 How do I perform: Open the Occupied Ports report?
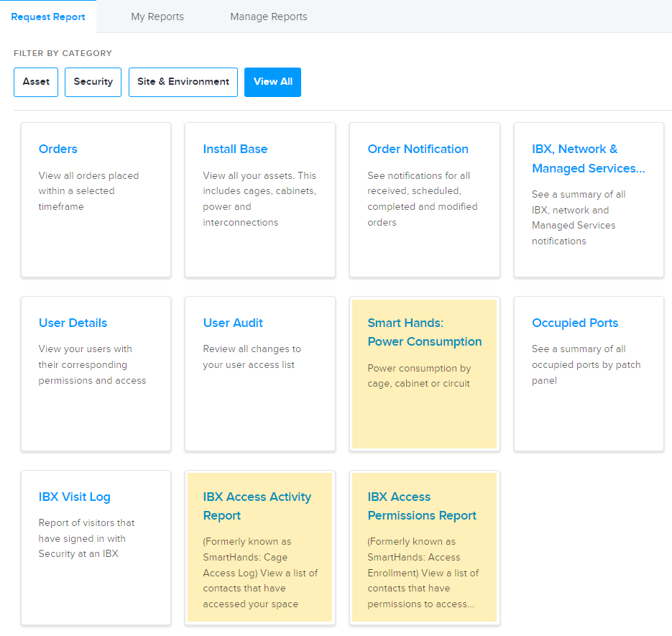[575, 323]
